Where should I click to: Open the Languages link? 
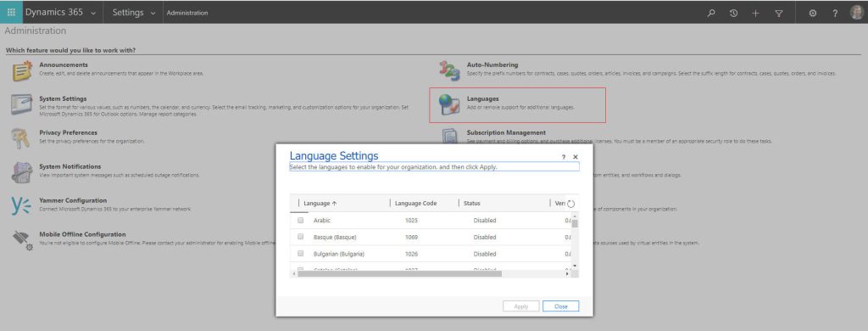tap(482, 98)
